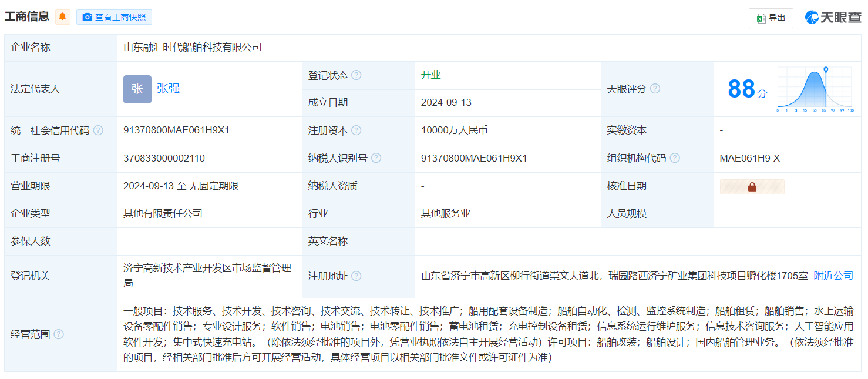Open legal representative 张强 profile link
The image size is (868, 379).
tap(168, 89)
